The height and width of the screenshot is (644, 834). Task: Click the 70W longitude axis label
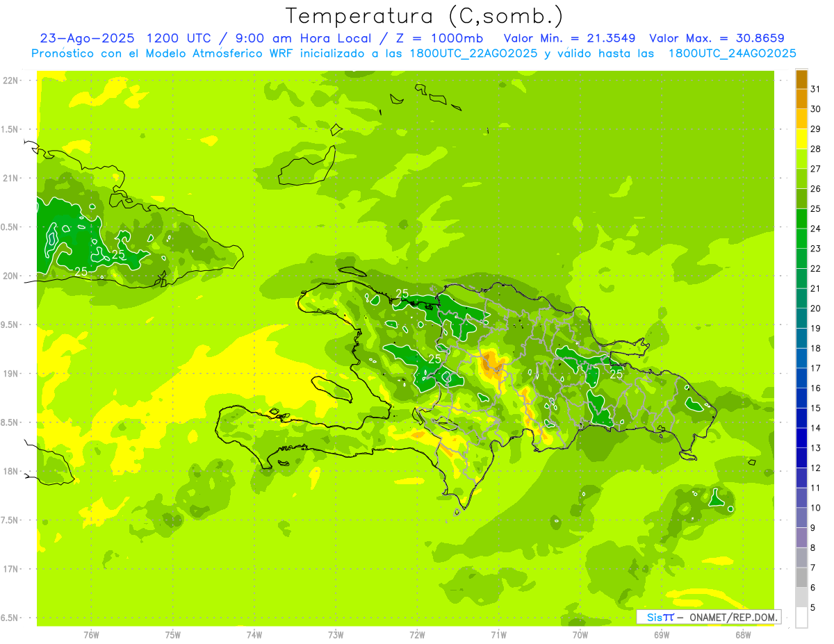(x=580, y=635)
